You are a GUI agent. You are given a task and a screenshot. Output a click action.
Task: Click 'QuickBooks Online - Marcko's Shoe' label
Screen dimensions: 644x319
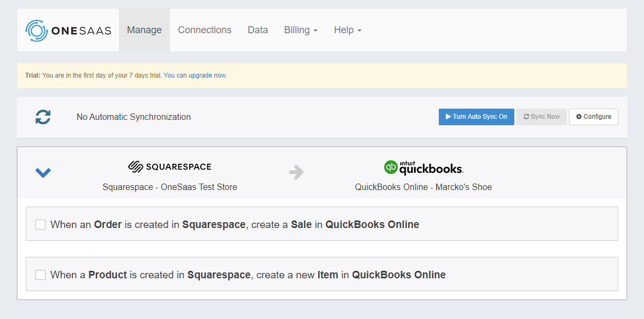[423, 187]
